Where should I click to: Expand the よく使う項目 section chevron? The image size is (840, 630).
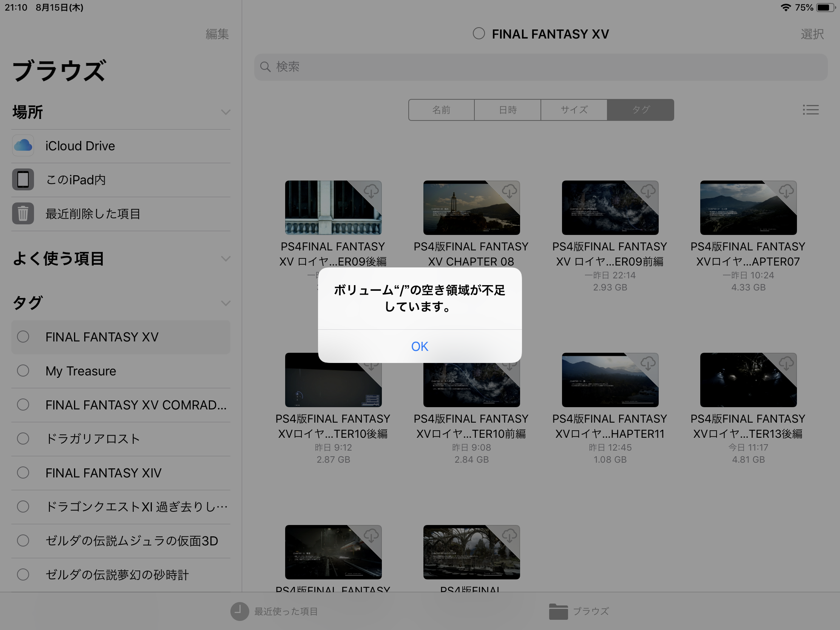[225, 259]
